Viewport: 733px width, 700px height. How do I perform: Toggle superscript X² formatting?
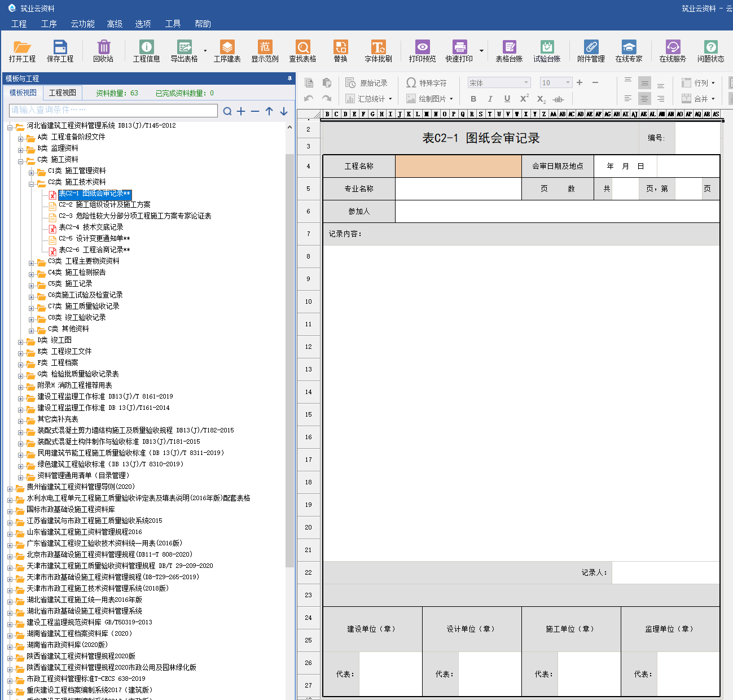(x=524, y=98)
